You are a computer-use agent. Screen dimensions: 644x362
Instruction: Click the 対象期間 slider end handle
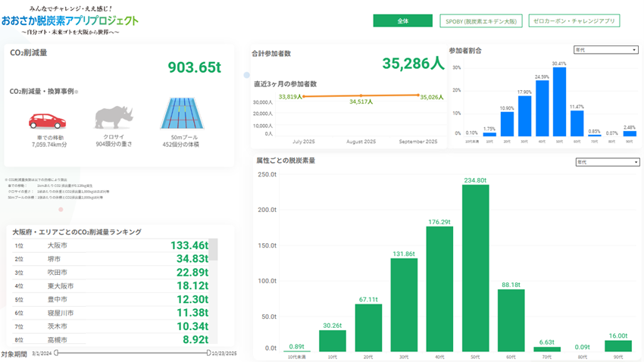[x=209, y=353]
